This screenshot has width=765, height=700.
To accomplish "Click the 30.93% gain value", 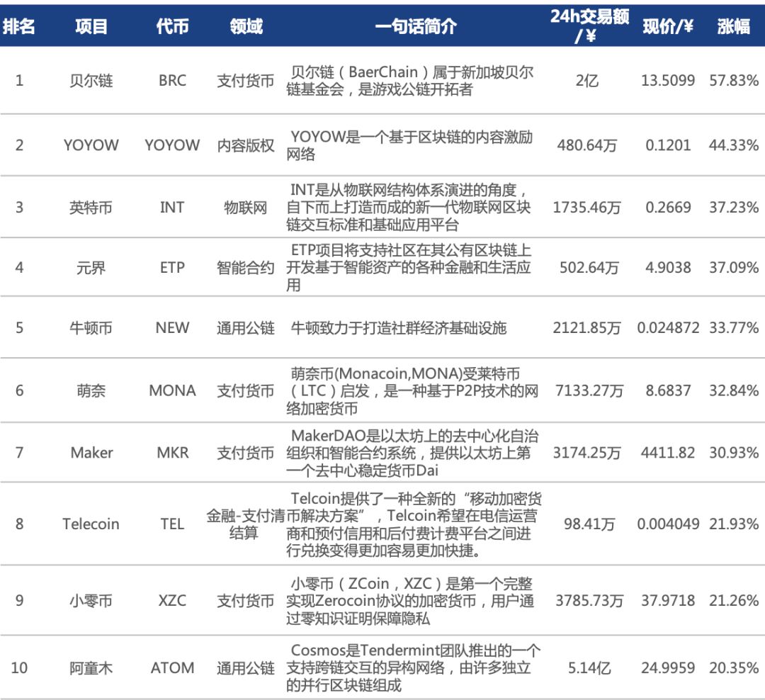I will click(734, 453).
